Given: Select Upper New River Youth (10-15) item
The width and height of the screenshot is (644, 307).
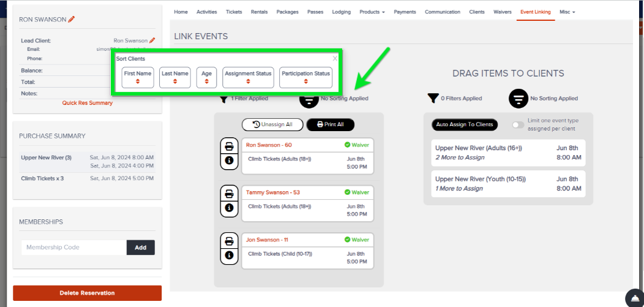Looking at the screenshot, I should coord(508,184).
